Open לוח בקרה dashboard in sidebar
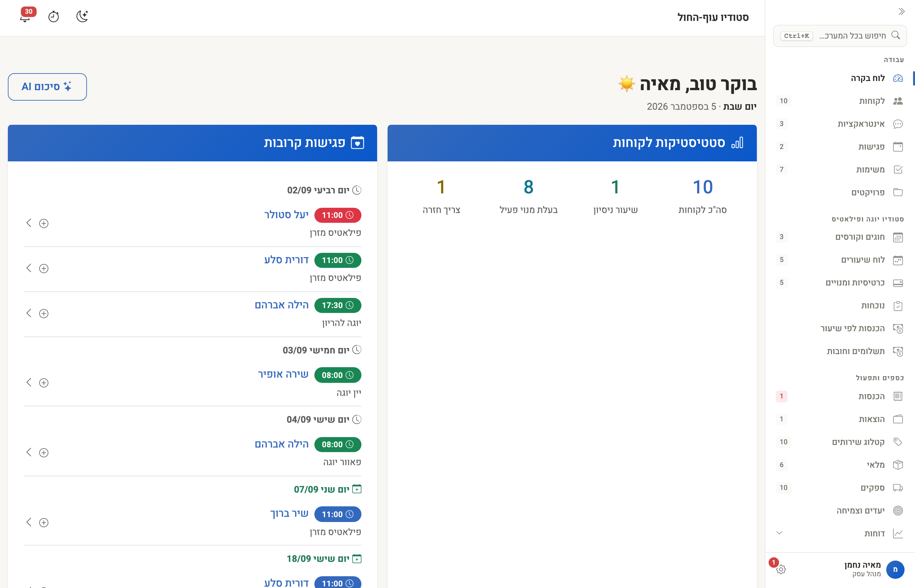Image resolution: width=915 pixels, height=588 pixels. pyautogui.click(x=840, y=78)
